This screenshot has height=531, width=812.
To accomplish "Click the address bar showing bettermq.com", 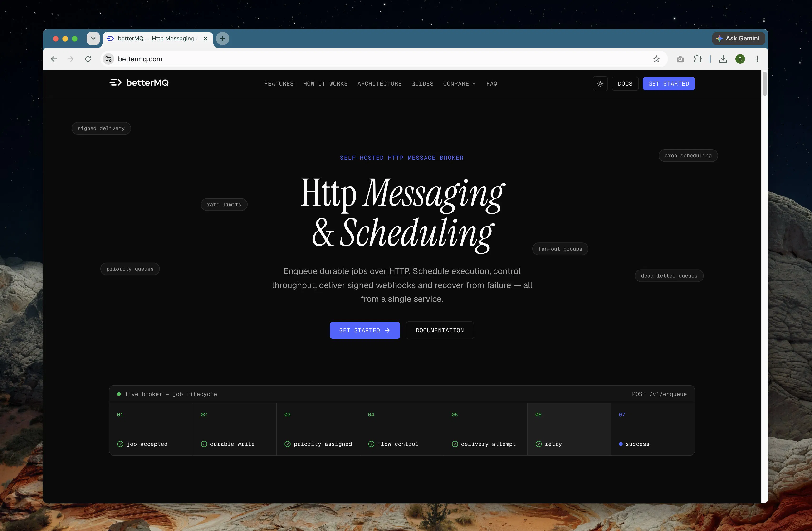I will click(384, 59).
